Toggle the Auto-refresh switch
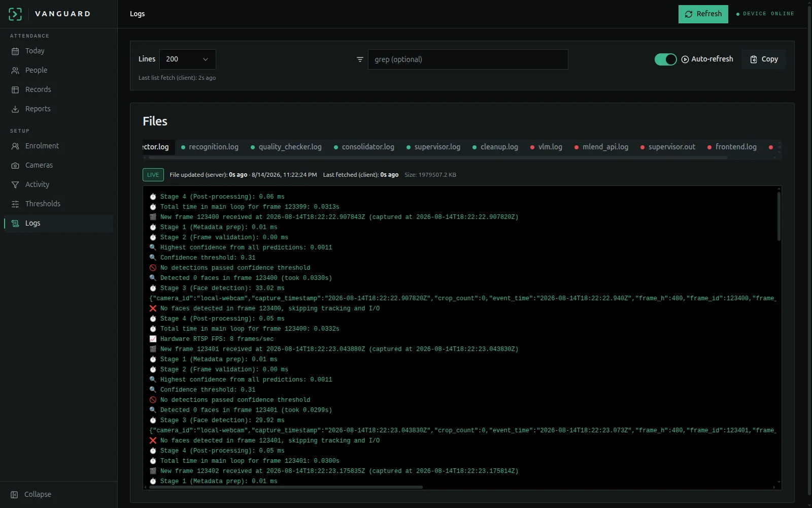The width and height of the screenshot is (812, 508). 666,59
